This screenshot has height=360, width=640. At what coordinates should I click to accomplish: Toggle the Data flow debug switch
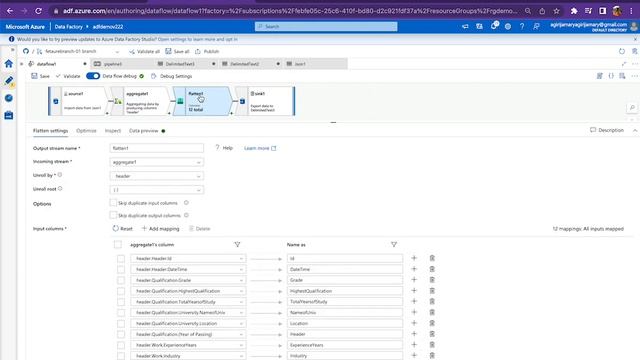point(93,76)
